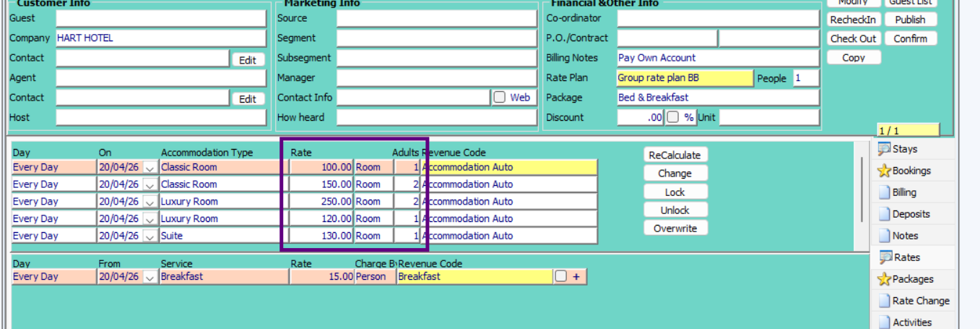Open date dropdown for 100.00 Classic Room row
The width and height of the screenshot is (980, 329).
[x=150, y=167]
